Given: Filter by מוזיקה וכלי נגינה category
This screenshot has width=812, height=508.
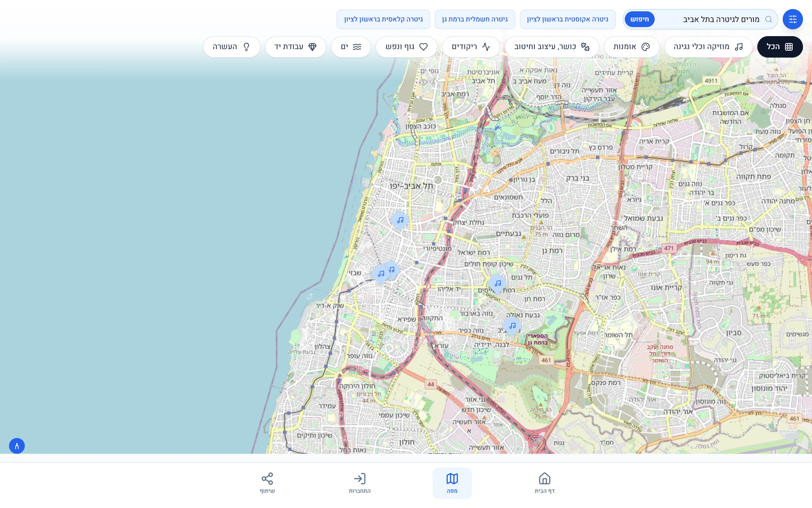Looking at the screenshot, I should [x=708, y=47].
